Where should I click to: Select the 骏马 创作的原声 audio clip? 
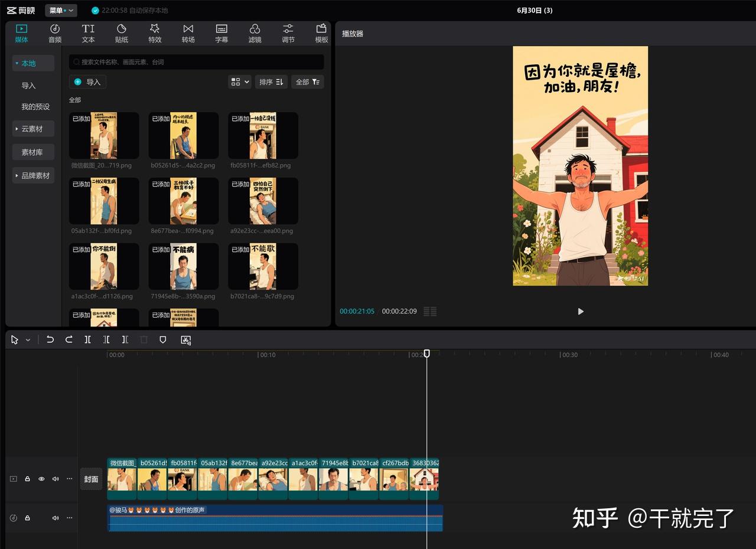pyautogui.click(x=275, y=518)
